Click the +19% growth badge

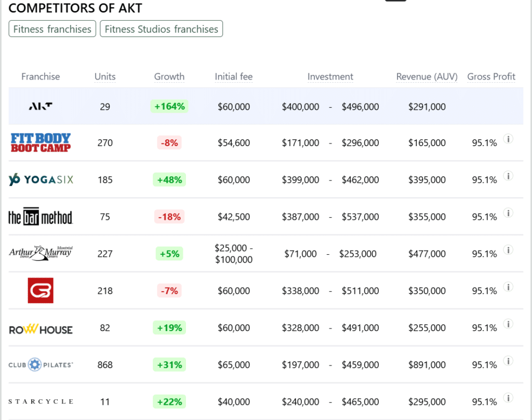click(169, 327)
